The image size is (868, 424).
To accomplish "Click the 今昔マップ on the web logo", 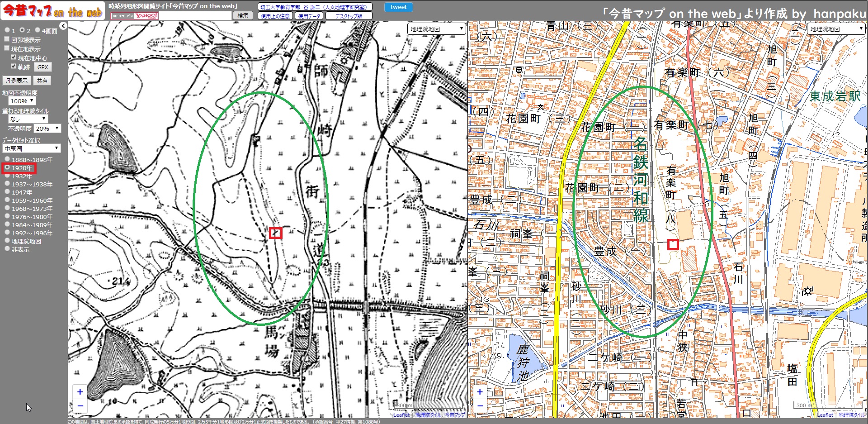I will (52, 11).
